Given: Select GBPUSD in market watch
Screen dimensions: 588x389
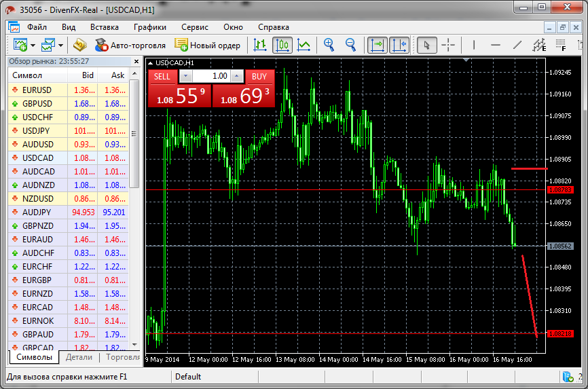Looking at the screenshot, I should 69,104.
